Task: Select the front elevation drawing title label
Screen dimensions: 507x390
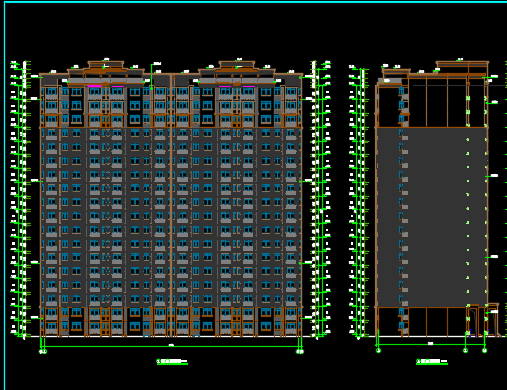Action: pyautogui.click(x=172, y=361)
